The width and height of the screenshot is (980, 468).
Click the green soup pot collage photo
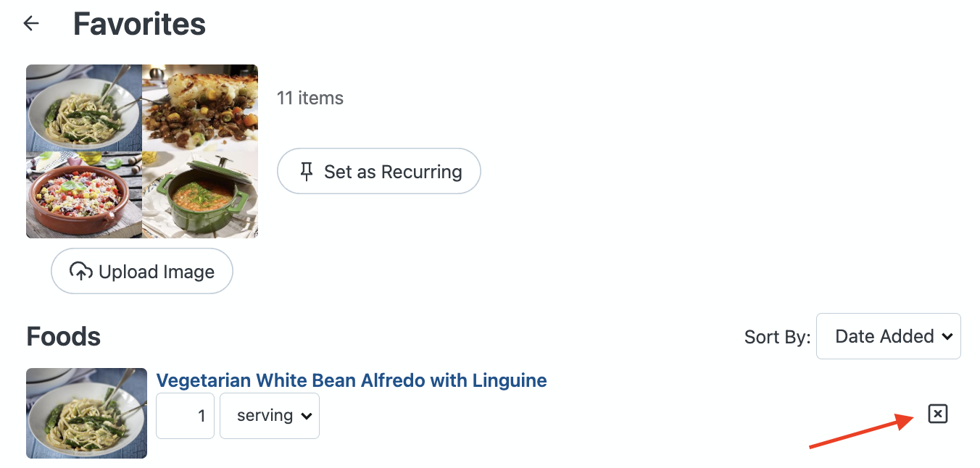pyautogui.click(x=200, y=195)
